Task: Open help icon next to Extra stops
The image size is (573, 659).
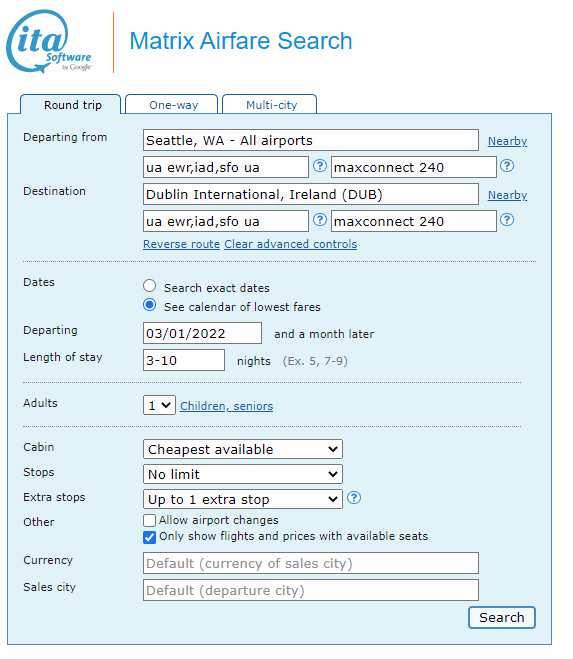Action: (x=354, y=498)
